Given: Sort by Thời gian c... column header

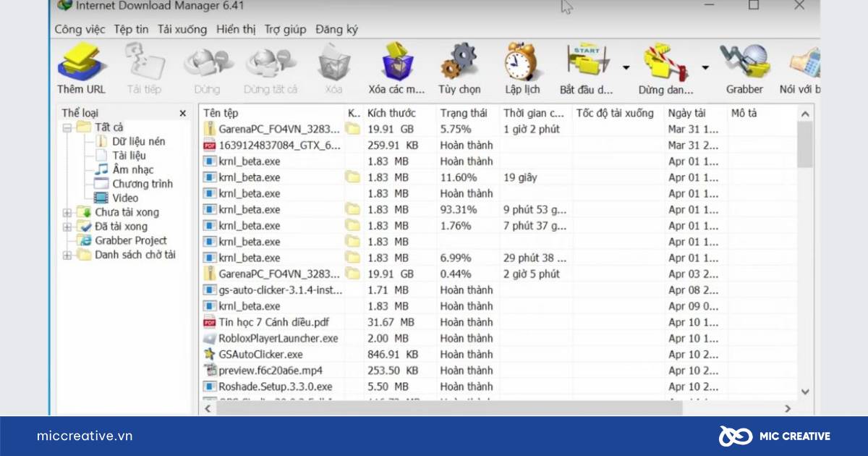Looking at the screenshot, I should (535, 113).
